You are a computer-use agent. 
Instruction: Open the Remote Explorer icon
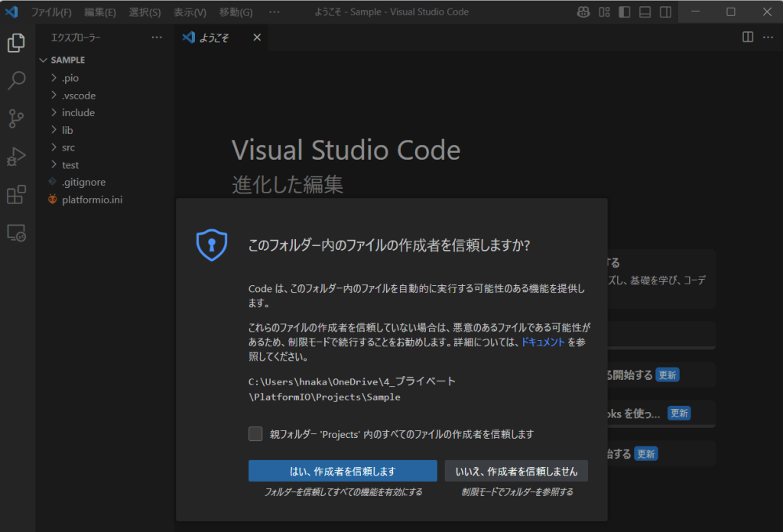click(x=16, y=233)
